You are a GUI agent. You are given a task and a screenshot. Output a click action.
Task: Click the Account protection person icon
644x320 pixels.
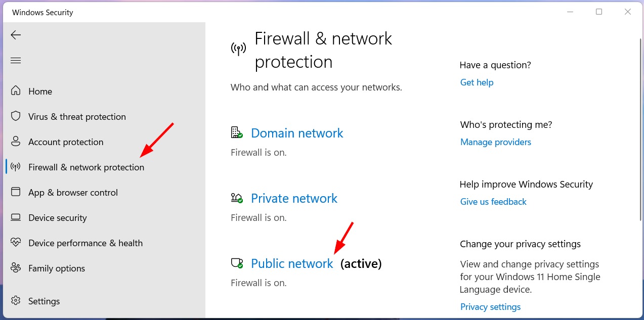[16, 142]
